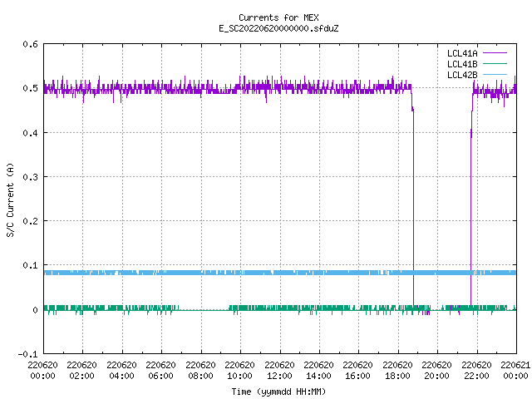
Task: Click the y-axis tick value 0.6
Action: pos(30,44)
